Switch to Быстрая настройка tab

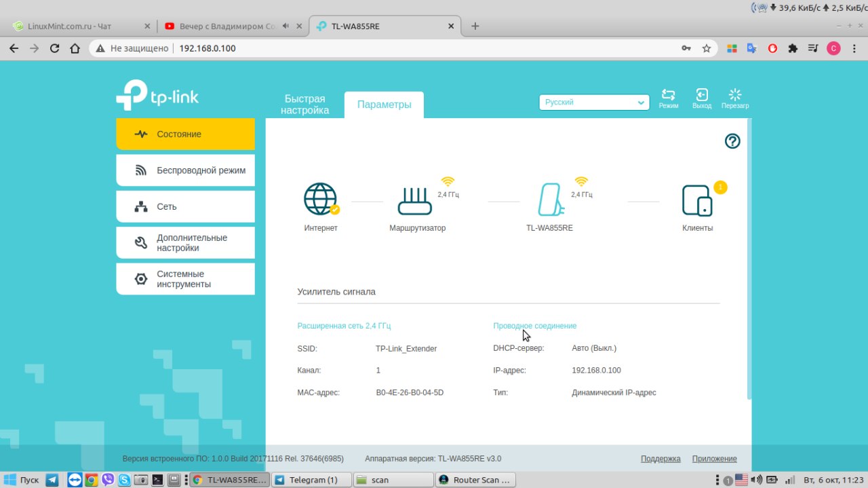(305, 105)
